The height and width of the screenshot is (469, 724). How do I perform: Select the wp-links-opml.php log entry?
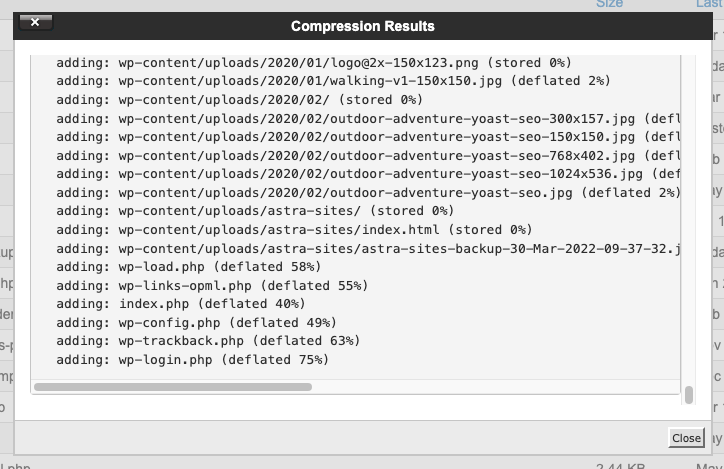tap(212, 285)
